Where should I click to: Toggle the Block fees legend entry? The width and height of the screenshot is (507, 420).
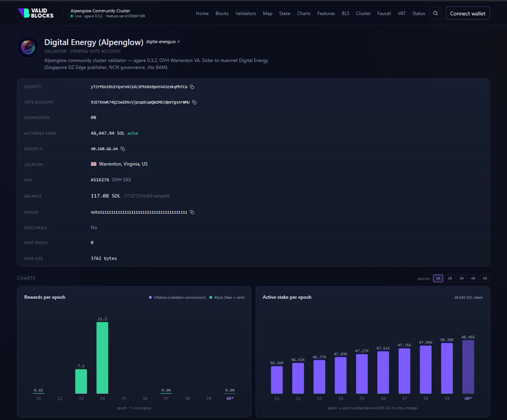[x=226, y=297]
